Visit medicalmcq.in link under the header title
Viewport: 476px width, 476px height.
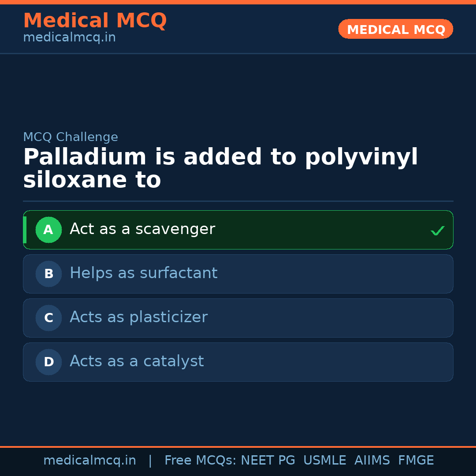click(x=69, y=38)
